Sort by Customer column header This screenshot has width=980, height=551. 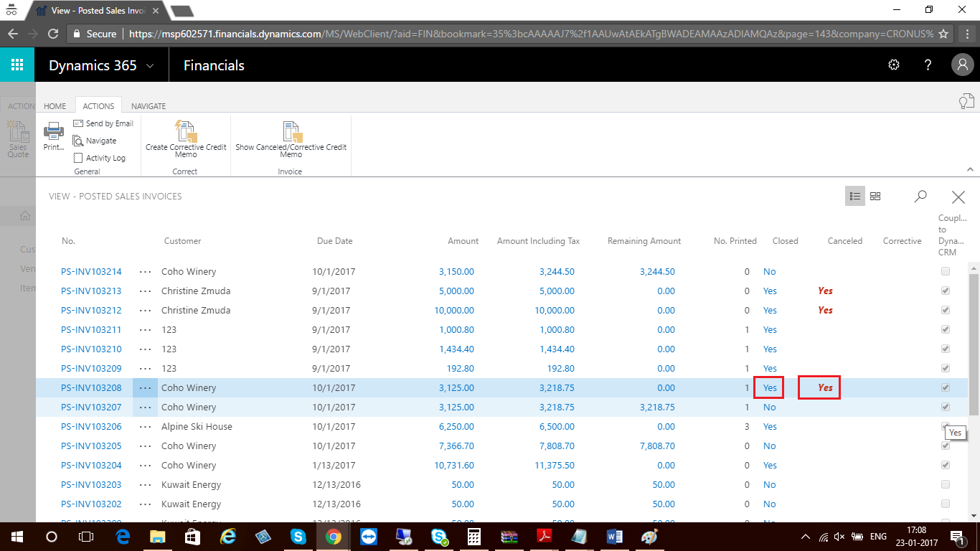click(182, 241)
